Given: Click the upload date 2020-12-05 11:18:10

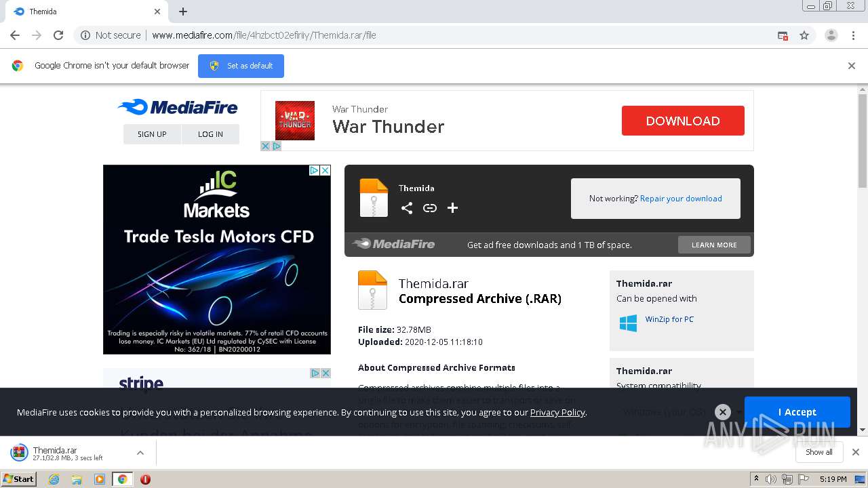Looking at the screenshot, I should pos(443,342).
